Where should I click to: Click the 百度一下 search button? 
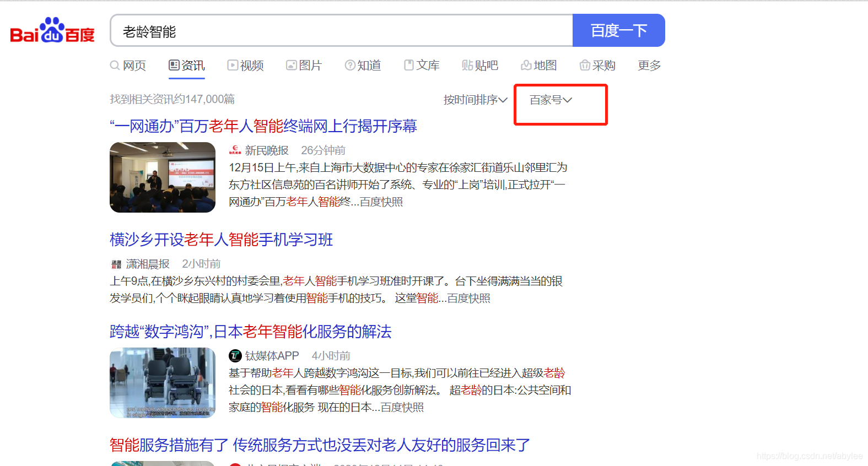pos(619,30)
